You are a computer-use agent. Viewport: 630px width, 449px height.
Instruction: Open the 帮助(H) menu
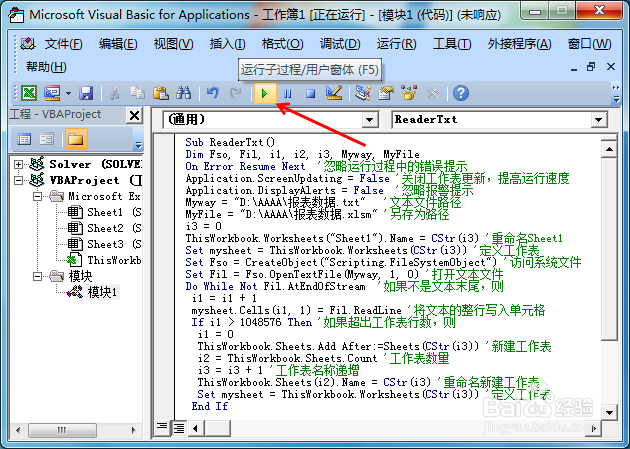46,67
